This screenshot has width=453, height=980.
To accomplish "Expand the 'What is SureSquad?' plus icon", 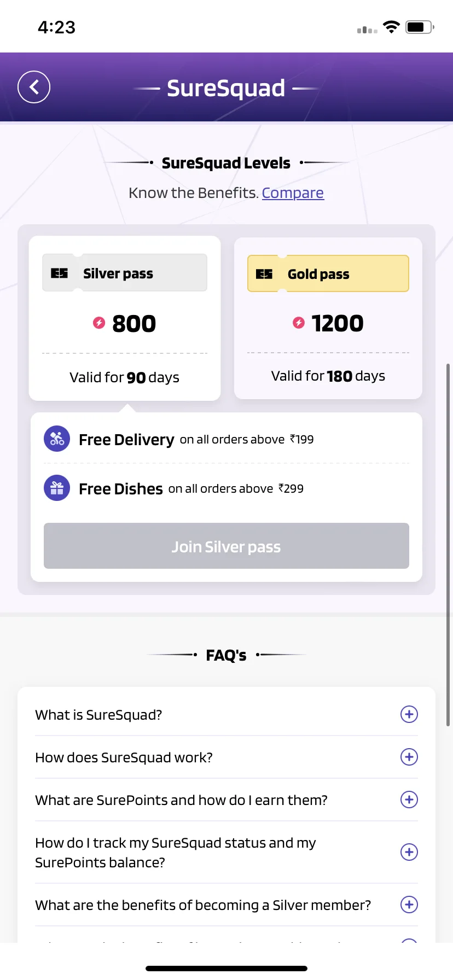I will pyautogui.click(x=409, y=714).
